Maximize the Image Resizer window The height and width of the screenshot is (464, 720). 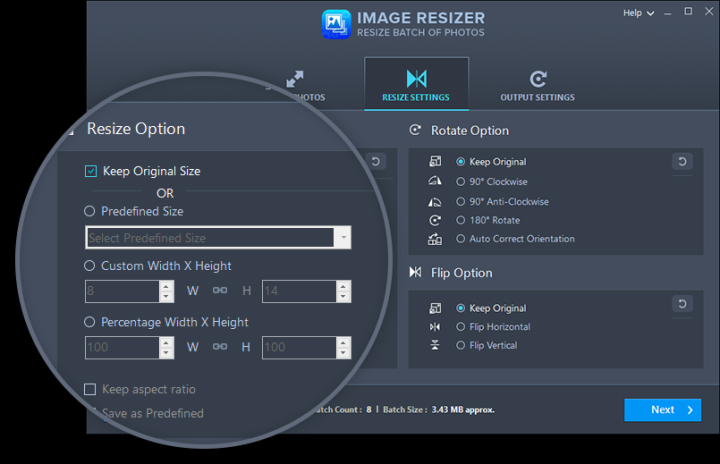click(x=688, y=11)
